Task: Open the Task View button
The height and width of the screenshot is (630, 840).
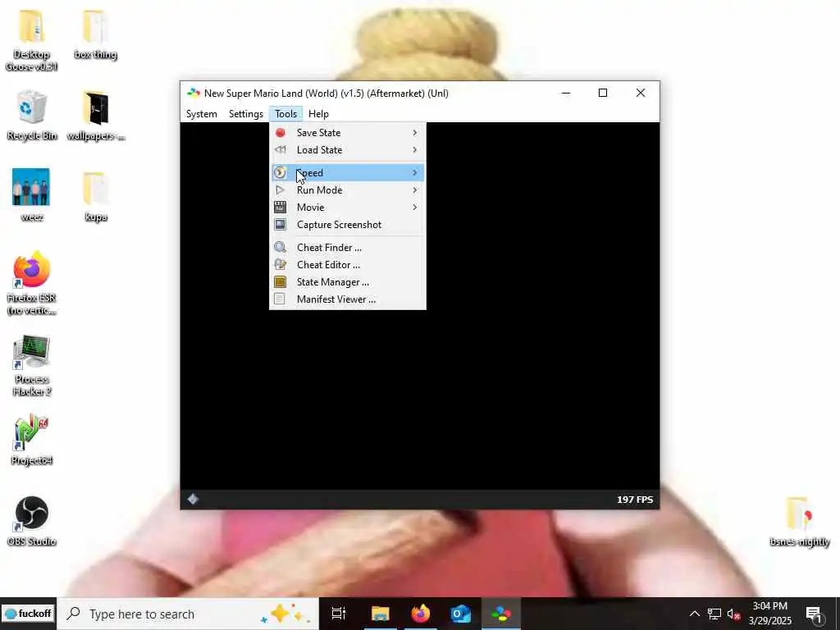Action: click(x=339, y=614)
